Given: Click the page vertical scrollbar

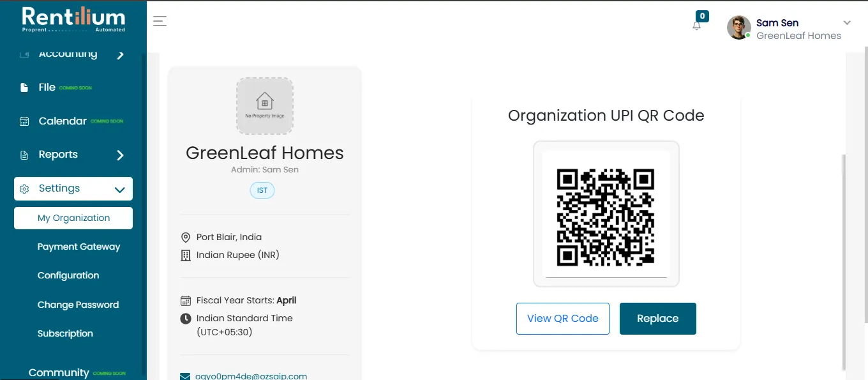Looking at the screenshot, I should coord(844,262).
